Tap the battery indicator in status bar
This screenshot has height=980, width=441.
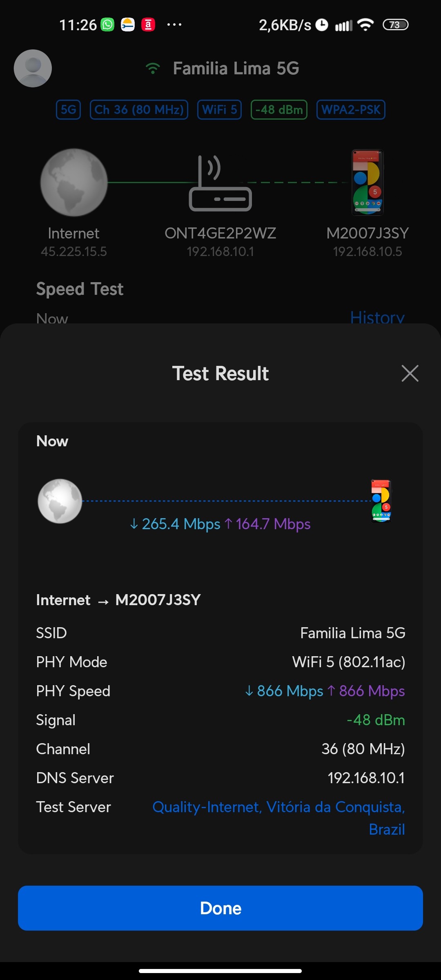point(395,25)
